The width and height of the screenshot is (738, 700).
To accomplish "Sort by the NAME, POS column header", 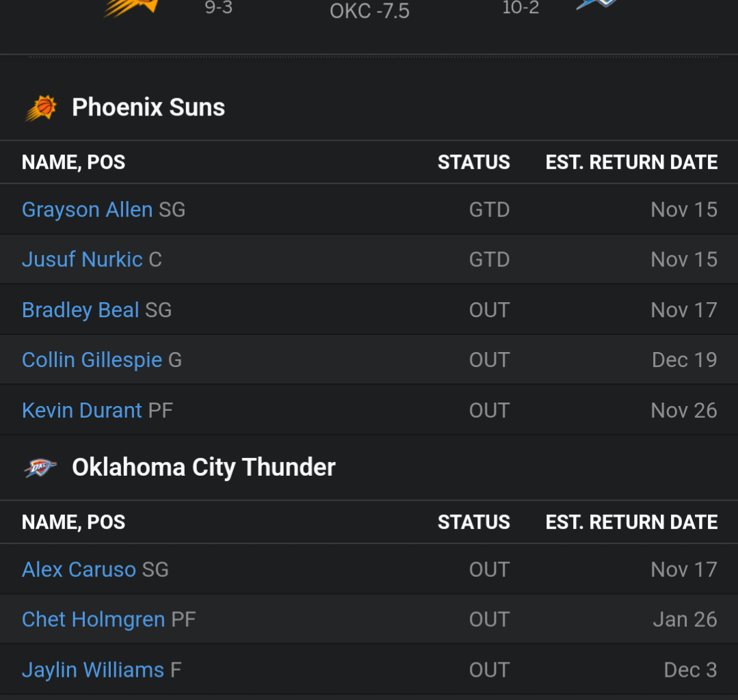I will point(73,162).
